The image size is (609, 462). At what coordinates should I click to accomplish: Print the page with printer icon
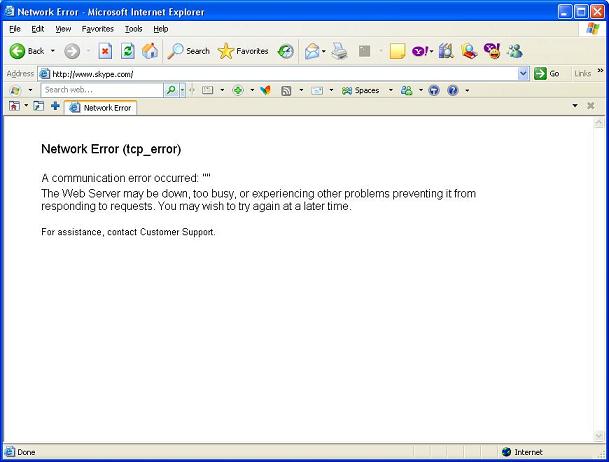[339, 51]
